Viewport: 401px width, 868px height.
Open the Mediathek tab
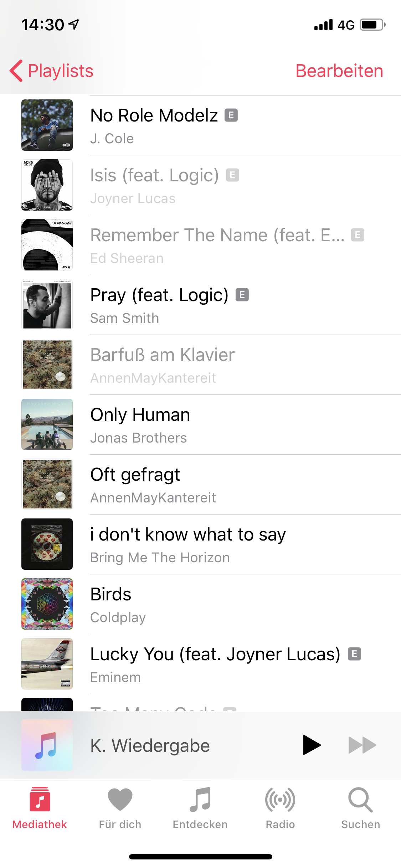click(x=40, y=808)
